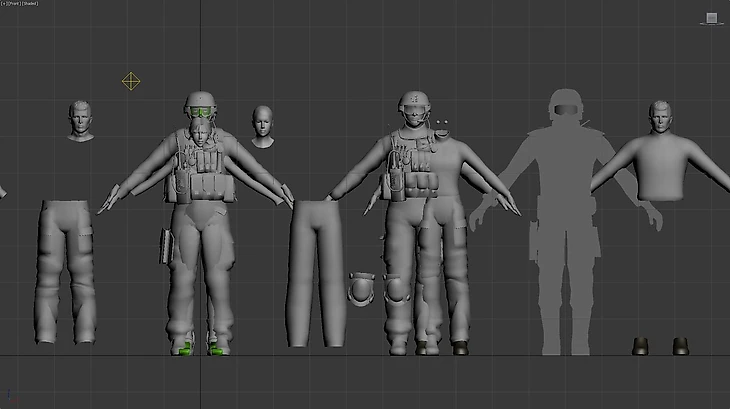Open the Front viewport view menu
Viewport: 730px width, 409px height.
click(x=14, y=3)
